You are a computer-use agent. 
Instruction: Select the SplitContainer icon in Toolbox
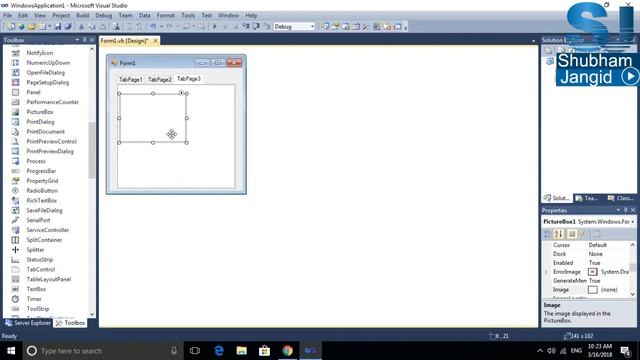click(16, 240)
